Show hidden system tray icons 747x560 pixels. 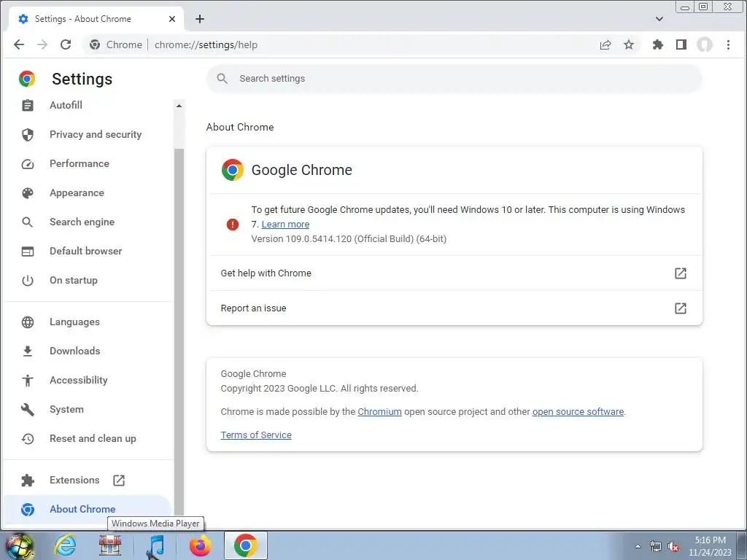coord(638,547)
